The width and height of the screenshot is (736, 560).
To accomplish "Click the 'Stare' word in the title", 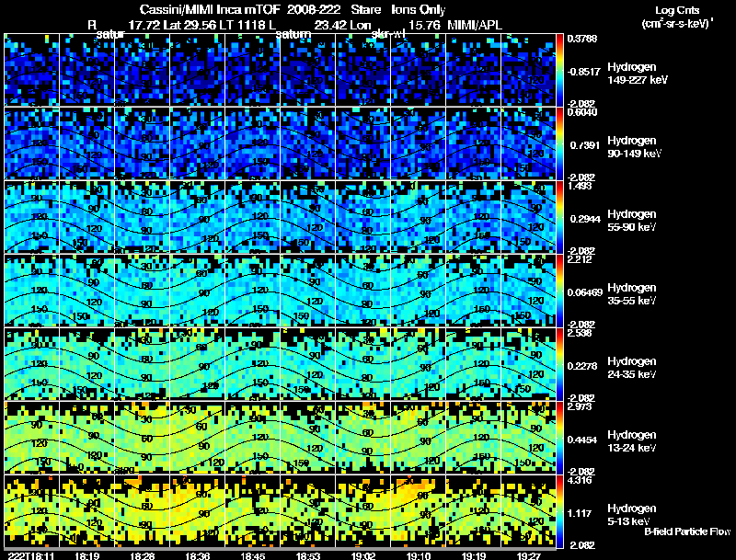I will point(365,10).
